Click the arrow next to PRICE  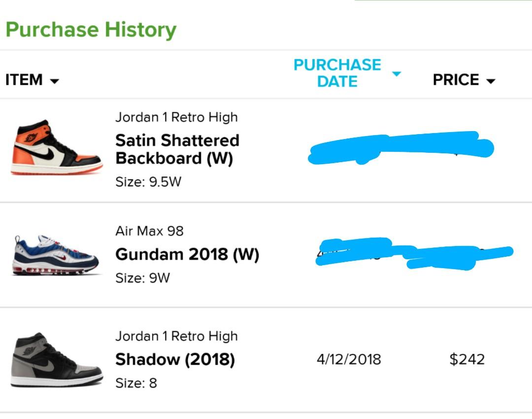point(491,81)
